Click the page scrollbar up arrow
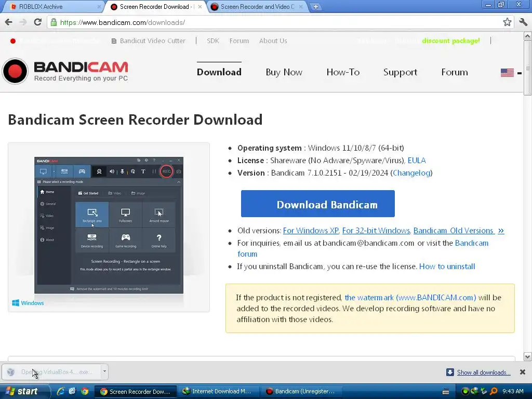The height and width of the screenshot is (399, 532). pos(528,36)
